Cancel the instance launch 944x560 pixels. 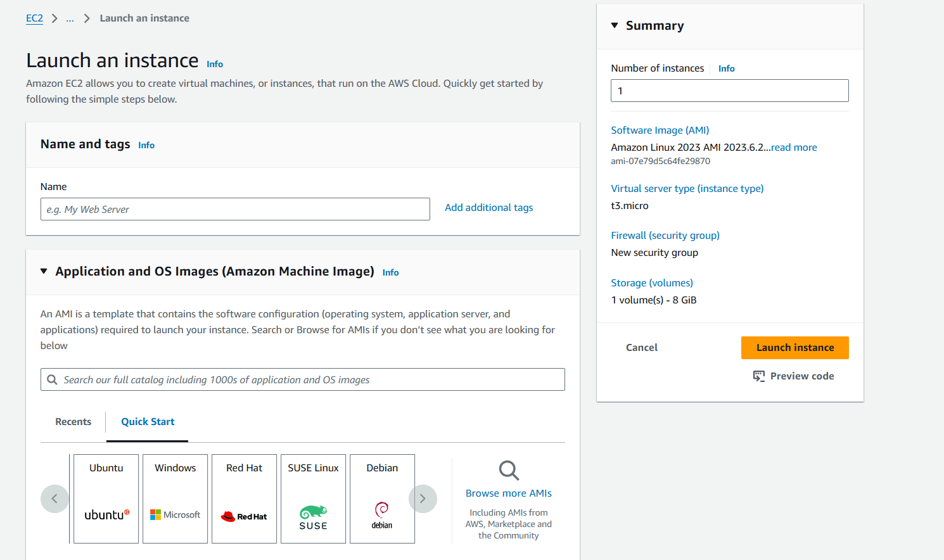coord(642,348)
